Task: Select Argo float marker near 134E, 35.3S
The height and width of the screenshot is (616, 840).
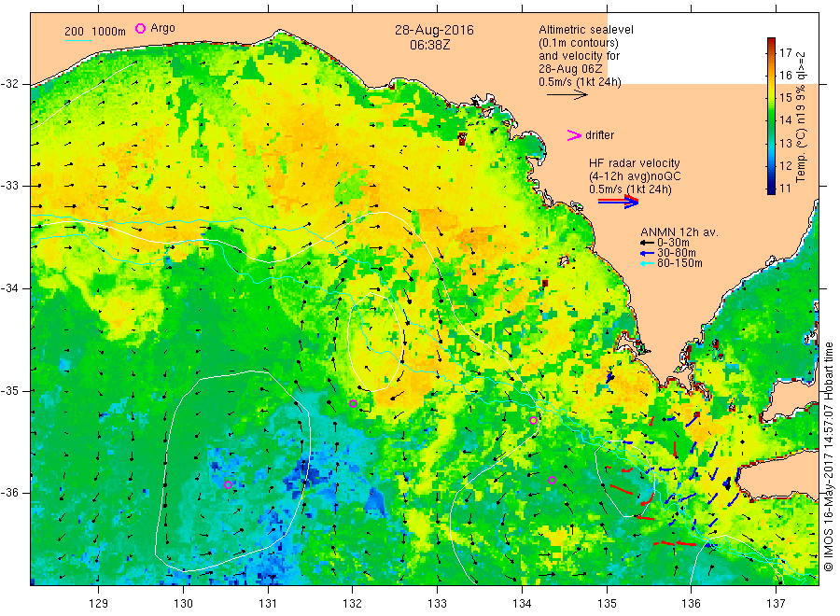Action: point(533,421)
